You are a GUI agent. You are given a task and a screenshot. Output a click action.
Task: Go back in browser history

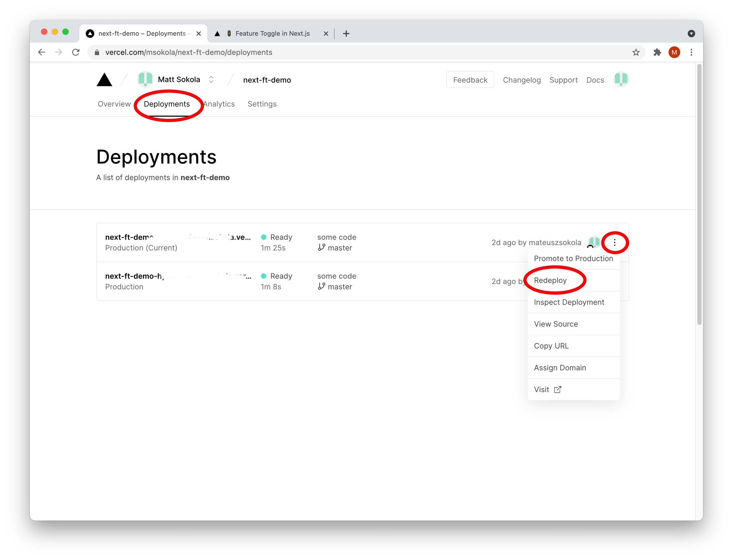[42, 52]
